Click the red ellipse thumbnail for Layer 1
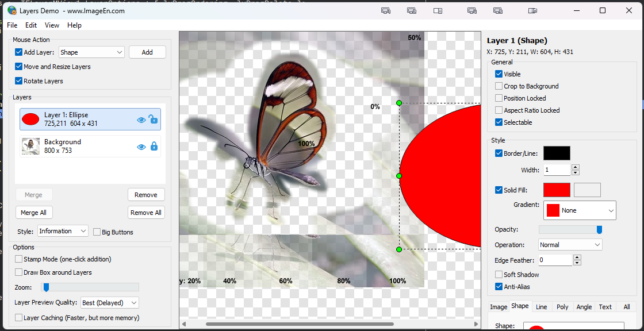644x331 pixels. point(30,119)
